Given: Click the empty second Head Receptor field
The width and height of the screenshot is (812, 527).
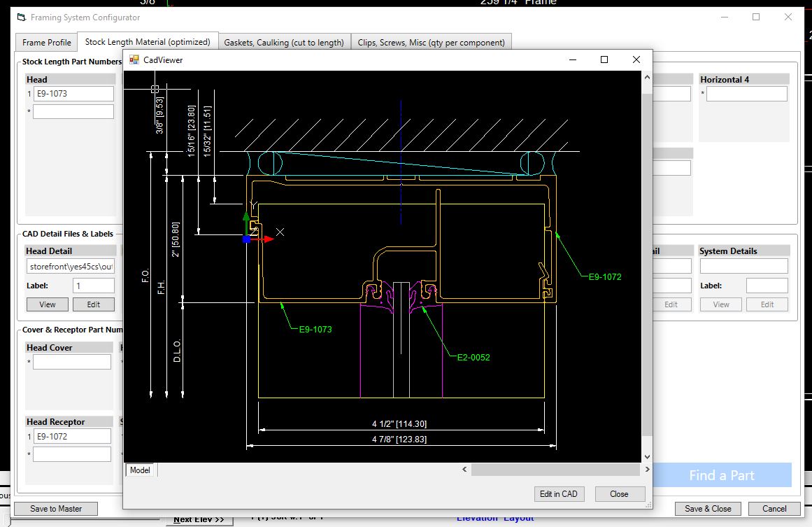Looking at the screenshot, I should coord(72,454).
